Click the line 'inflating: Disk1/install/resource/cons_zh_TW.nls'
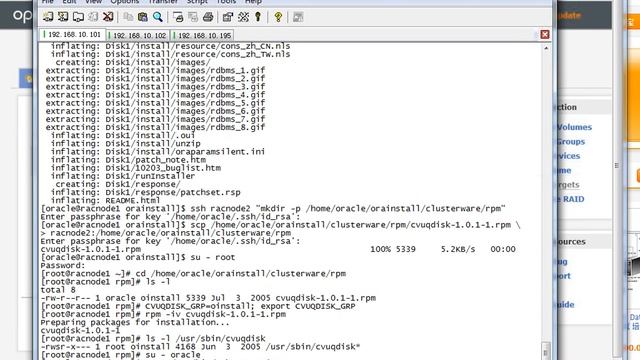The height and width of the screenshot is (360, 640). point(170,54)
